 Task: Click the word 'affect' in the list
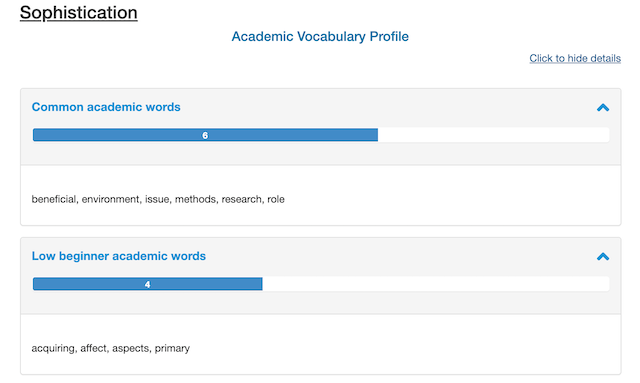[93, 348]
